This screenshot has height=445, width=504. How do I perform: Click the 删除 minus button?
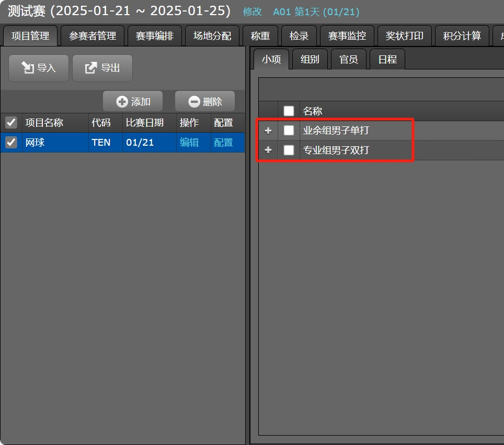[x=205, y=101]
